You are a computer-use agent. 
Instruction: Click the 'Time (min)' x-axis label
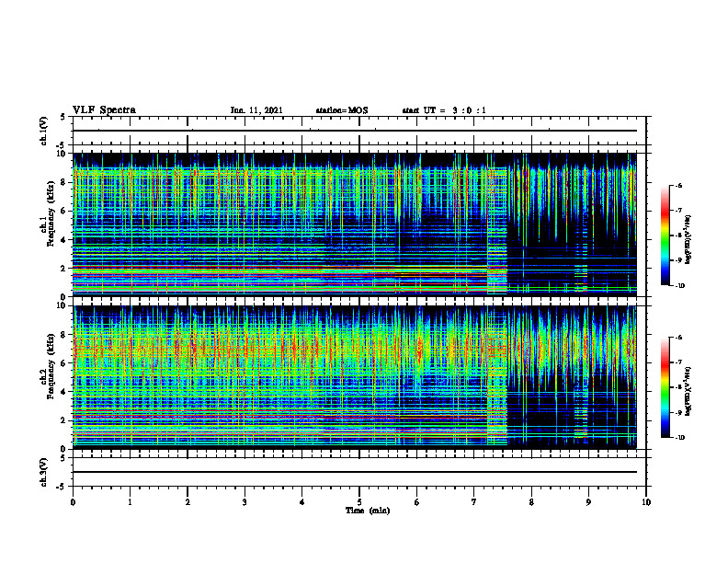368,511
